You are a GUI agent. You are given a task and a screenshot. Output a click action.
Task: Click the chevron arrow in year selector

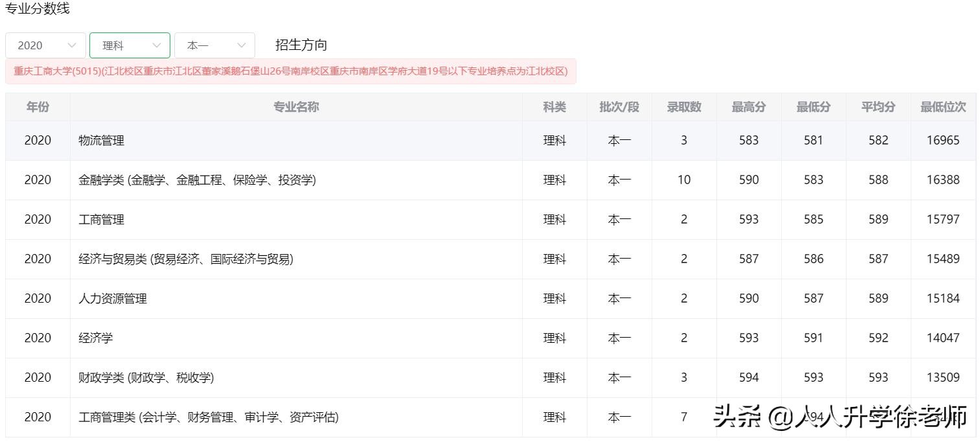coord(72,45)
